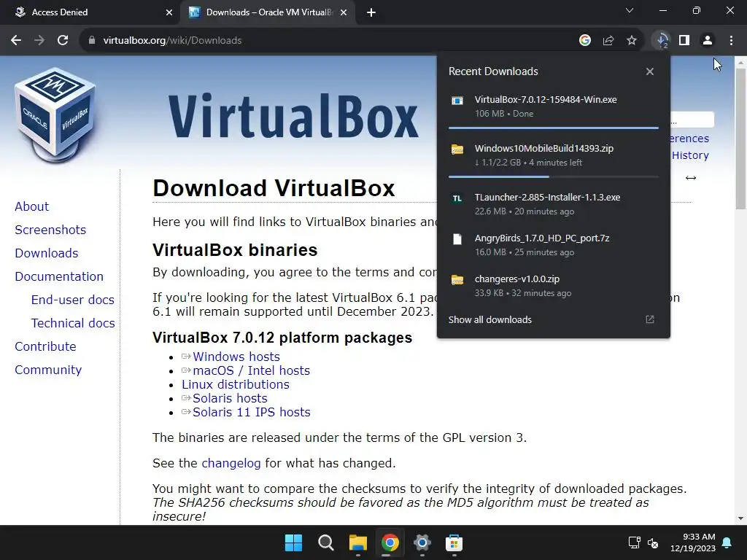Go back using the browser back arrow
Image resolution: width=747 pixels, height=560 pixels.
click(16, 41)
